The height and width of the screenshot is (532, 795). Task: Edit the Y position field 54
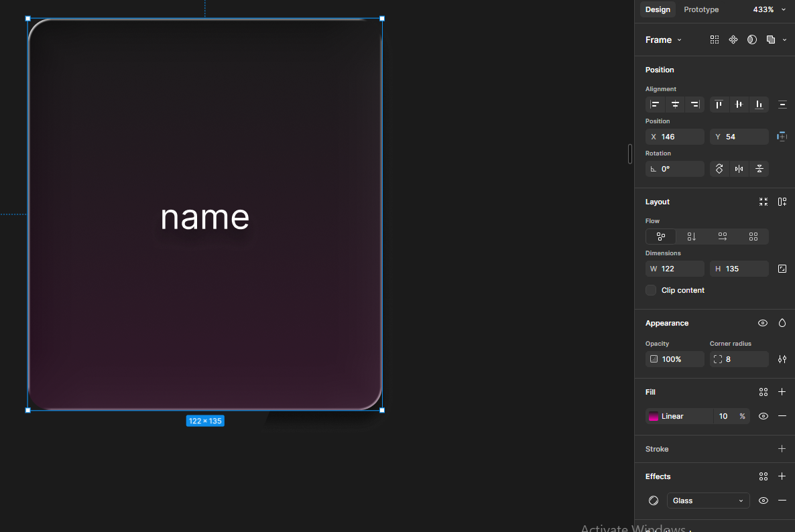click(739, 137)
